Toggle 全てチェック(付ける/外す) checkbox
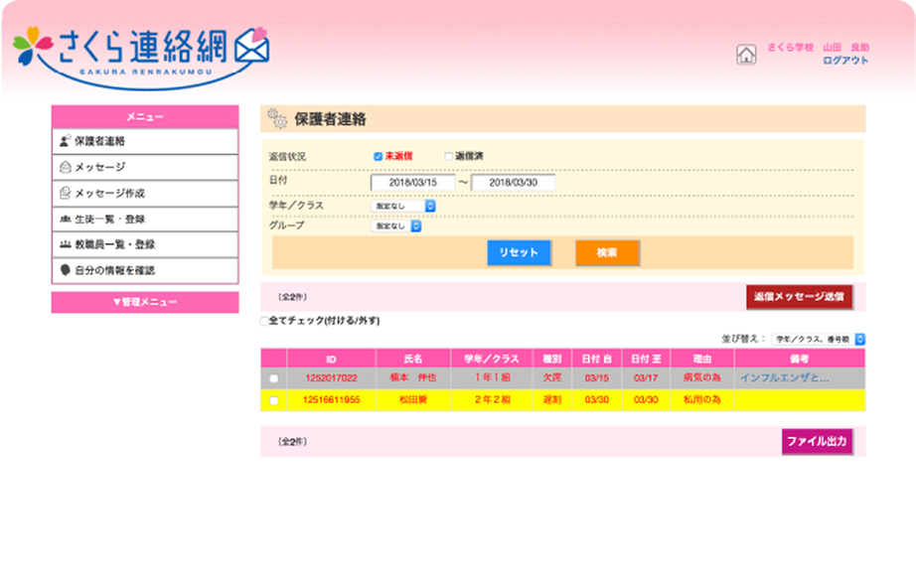This screenshot has width=916, height=588. (x=264, y=321)
